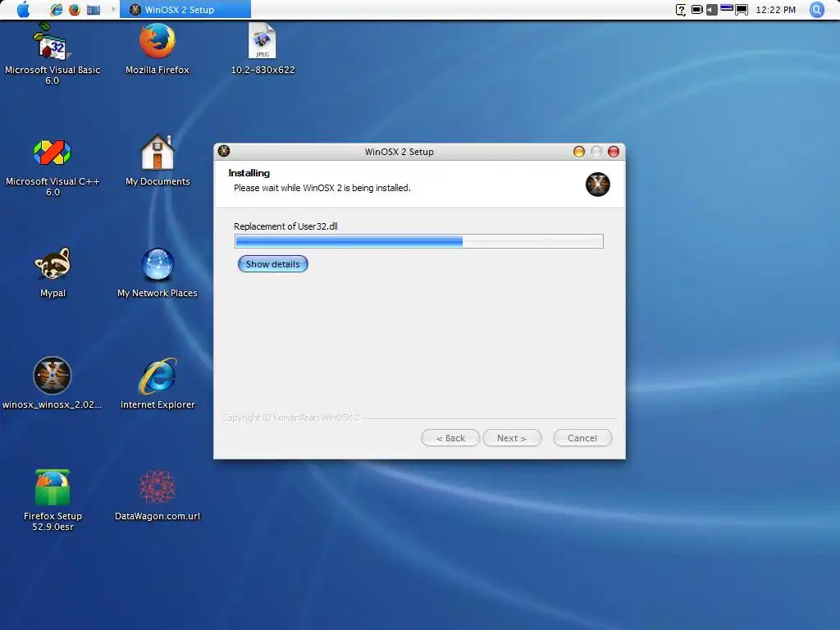The image size is (840, 630).
Task: Click the Replacement of User32.dll status text
Action: pos(285,226)
